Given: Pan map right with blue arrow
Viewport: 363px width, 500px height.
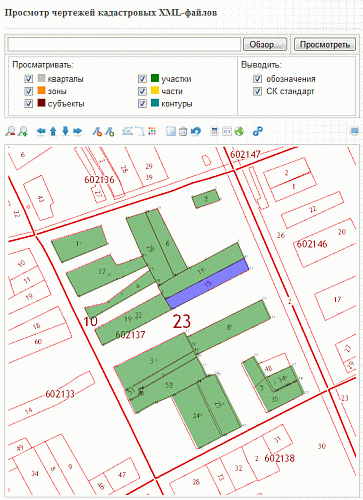Looking at the screenshot, I should [x=77, y=131].
